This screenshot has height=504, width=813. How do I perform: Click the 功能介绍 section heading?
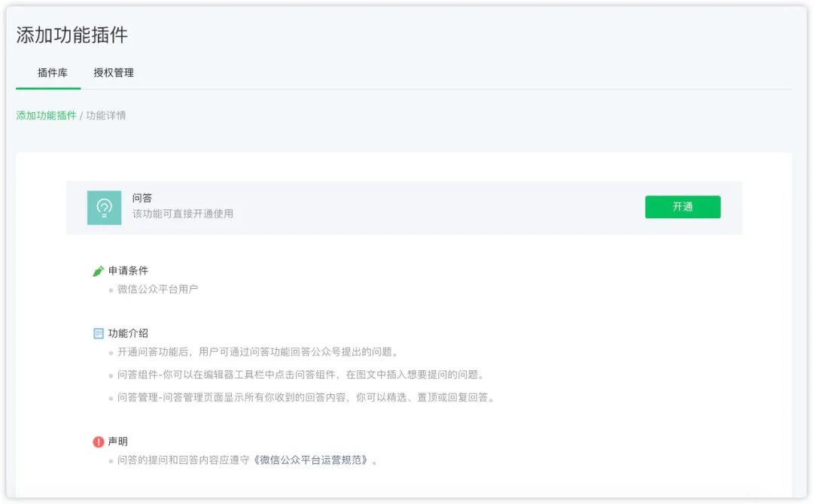coord(128,333)
